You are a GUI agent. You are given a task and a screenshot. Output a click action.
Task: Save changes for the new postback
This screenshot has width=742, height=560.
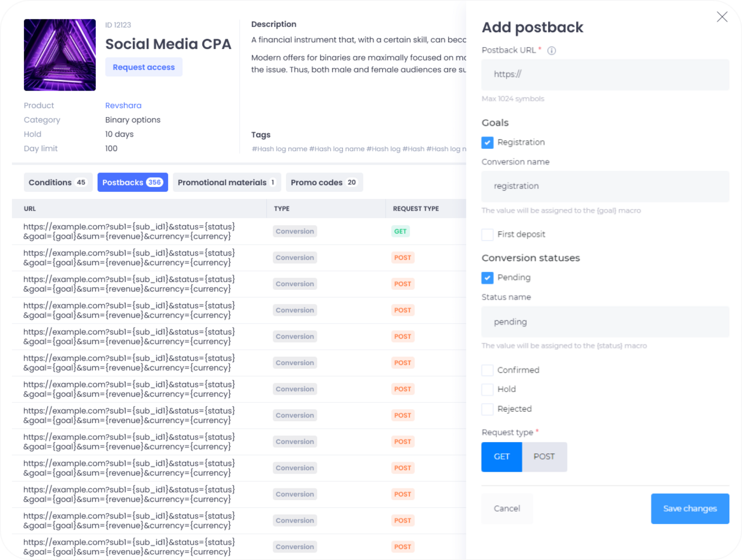690,508
